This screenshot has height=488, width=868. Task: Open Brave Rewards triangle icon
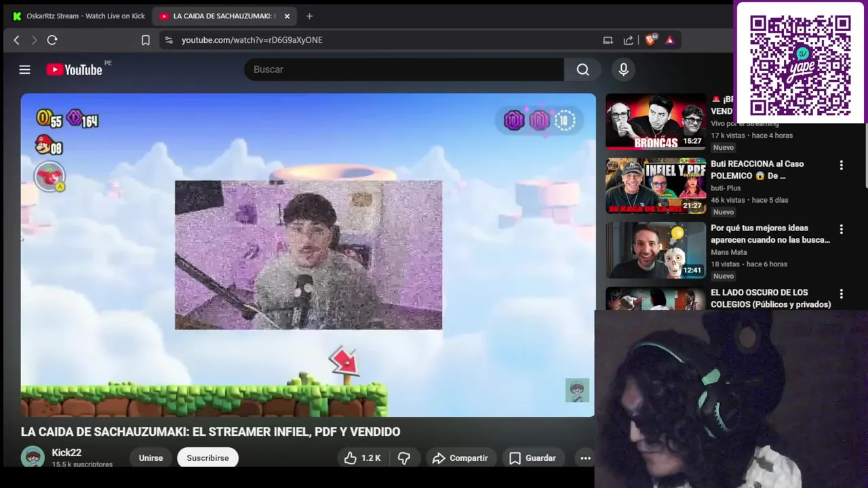coord(670,40)
